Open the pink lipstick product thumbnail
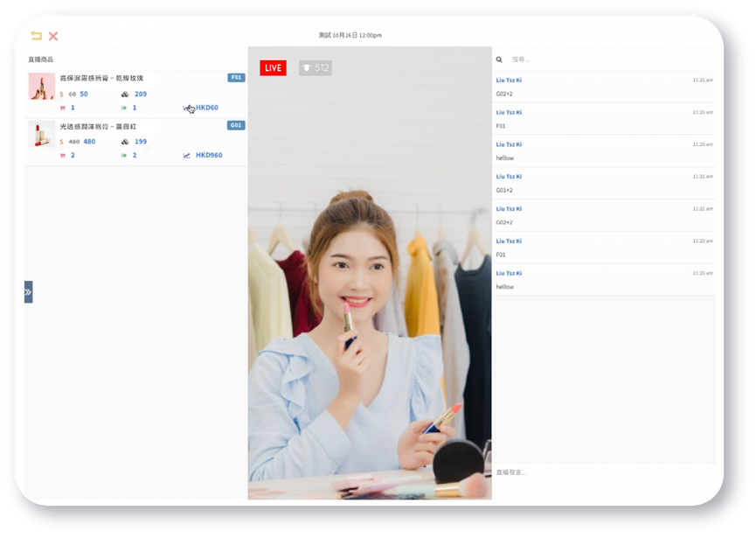756x538 pixels. click(x=41, y=86)
